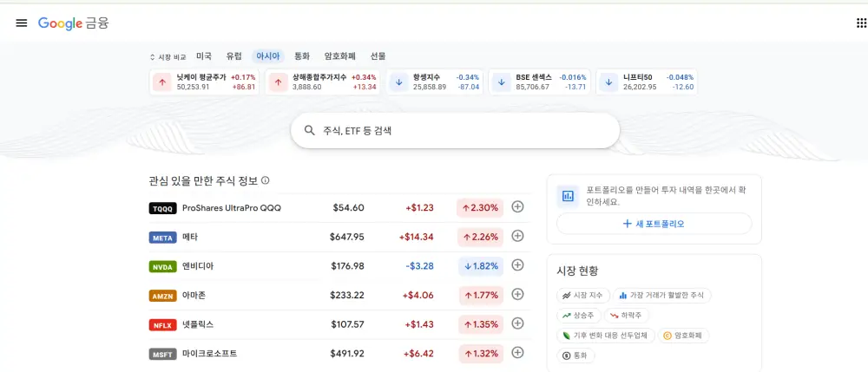
Task: Click the AMZN ticker badge
Action: pyautogui.click(x=163, y=296)
